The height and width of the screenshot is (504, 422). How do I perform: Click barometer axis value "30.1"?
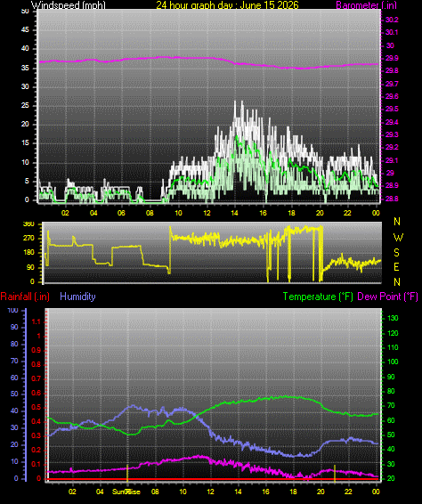(x=392, y=32)
